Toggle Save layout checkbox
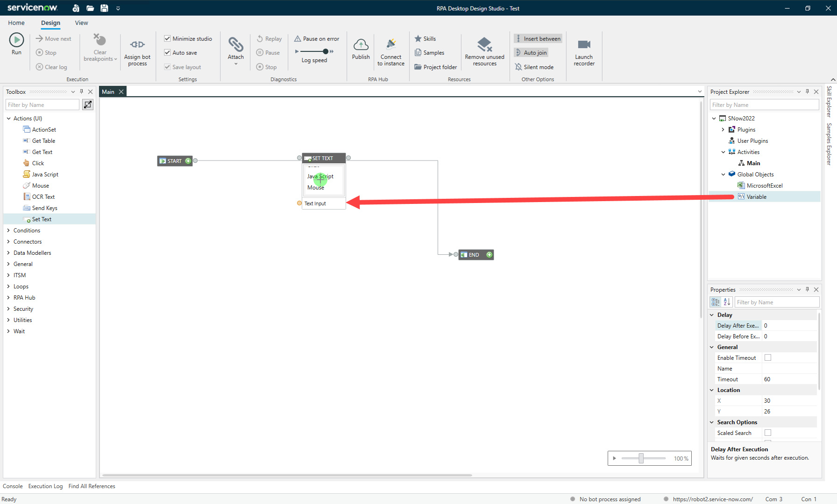This screenshot has width=837, height=504. (167, 67)
